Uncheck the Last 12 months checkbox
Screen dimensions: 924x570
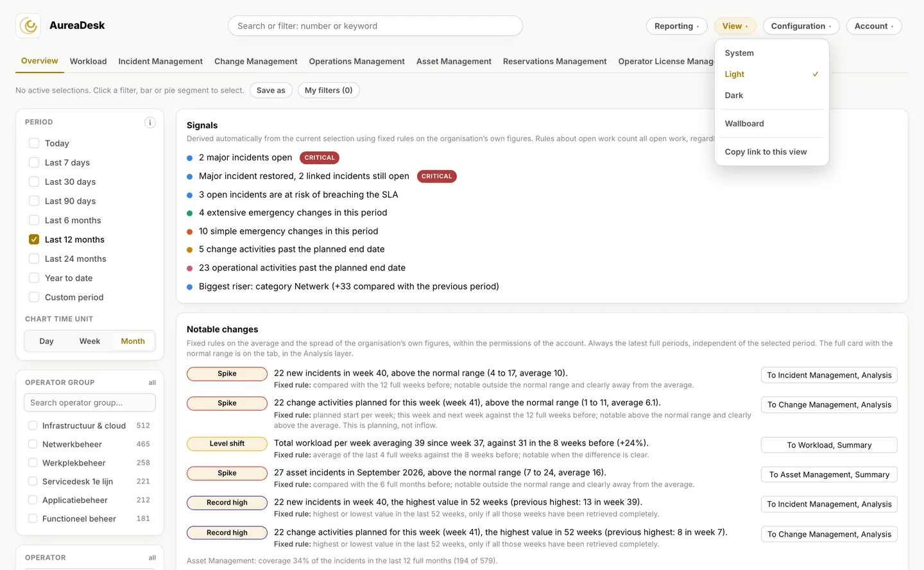34,239
